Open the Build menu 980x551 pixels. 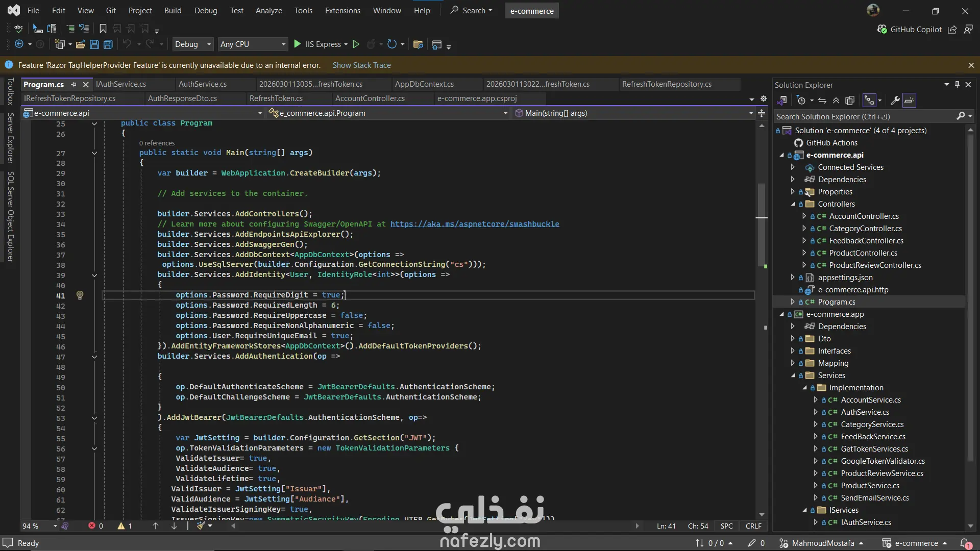(173, 10)
